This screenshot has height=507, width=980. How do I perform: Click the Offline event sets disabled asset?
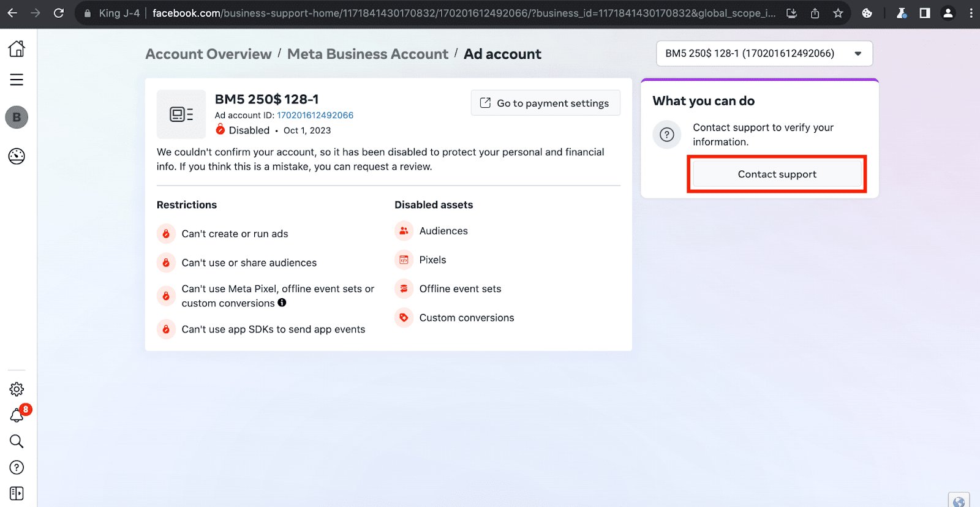460,288
